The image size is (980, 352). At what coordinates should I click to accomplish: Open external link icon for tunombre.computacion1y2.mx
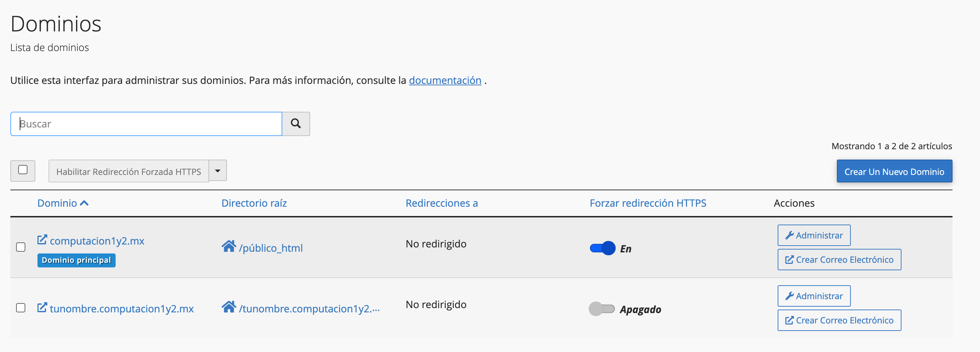click(42, 307)
